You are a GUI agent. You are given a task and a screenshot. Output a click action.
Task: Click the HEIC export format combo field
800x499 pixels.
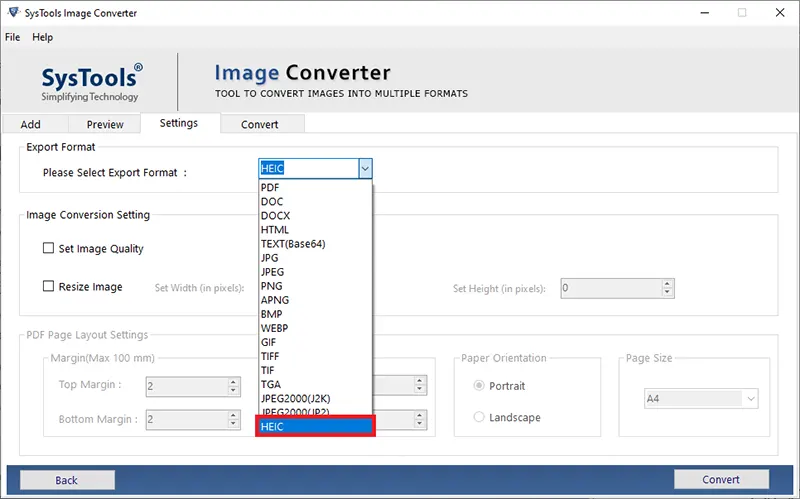click(x=309, y=169)
